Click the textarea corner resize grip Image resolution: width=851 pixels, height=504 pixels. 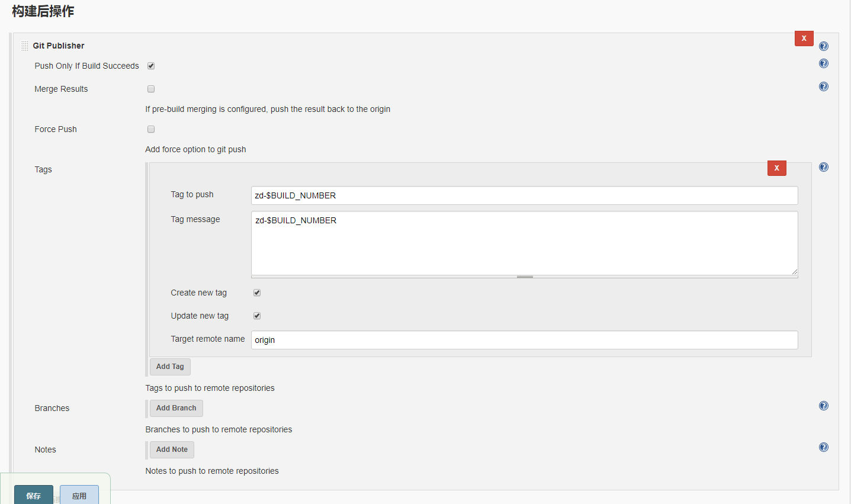795,272
